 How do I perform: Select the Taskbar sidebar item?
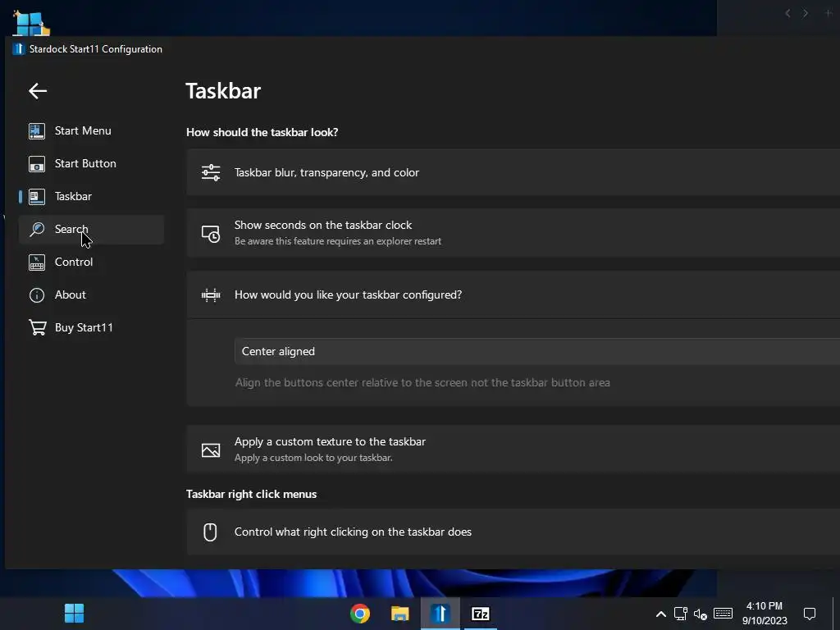pos(92,197)
